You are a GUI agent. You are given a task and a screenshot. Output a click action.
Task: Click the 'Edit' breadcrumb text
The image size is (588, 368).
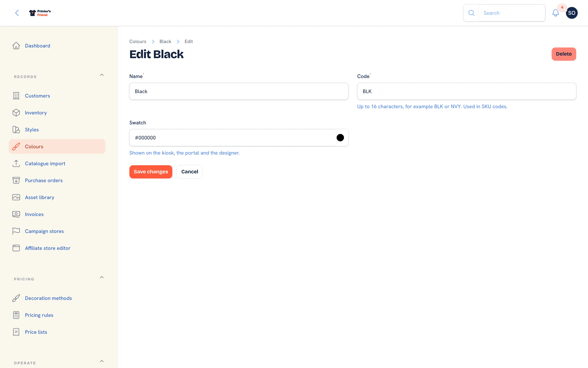pyautogui.click(x=189, y=41)
